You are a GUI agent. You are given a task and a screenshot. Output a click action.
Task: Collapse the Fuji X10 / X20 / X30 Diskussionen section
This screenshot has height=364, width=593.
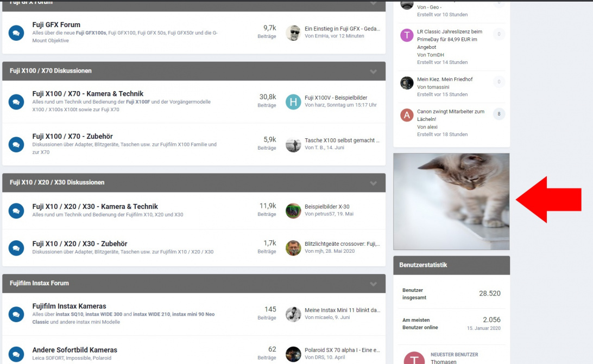tap(373, 183)
